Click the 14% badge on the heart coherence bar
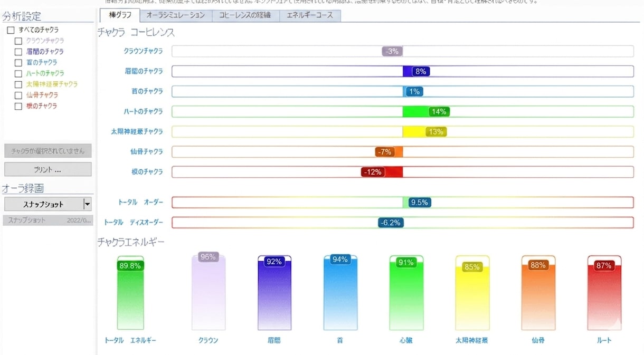 tap(439, 111)
